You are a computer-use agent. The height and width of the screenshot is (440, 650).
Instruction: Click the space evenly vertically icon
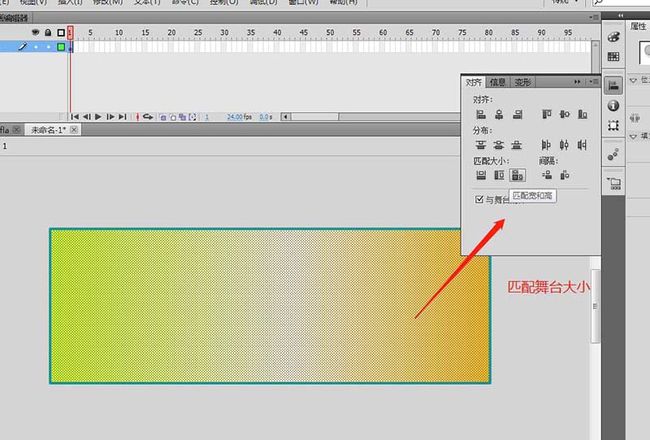point(547,175)
